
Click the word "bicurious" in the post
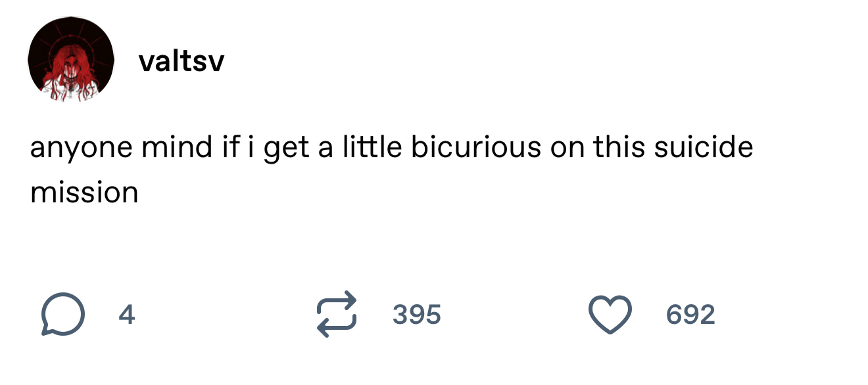[476, 147]
